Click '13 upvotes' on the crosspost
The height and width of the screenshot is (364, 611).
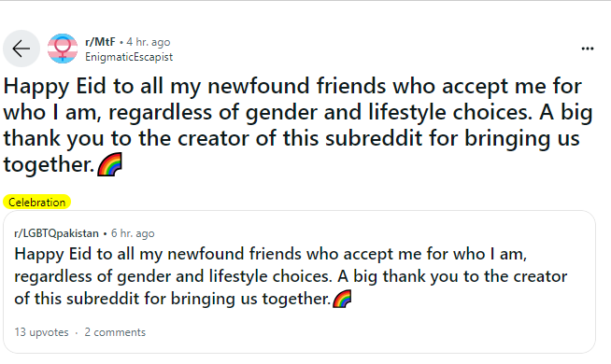coord(41,332)
